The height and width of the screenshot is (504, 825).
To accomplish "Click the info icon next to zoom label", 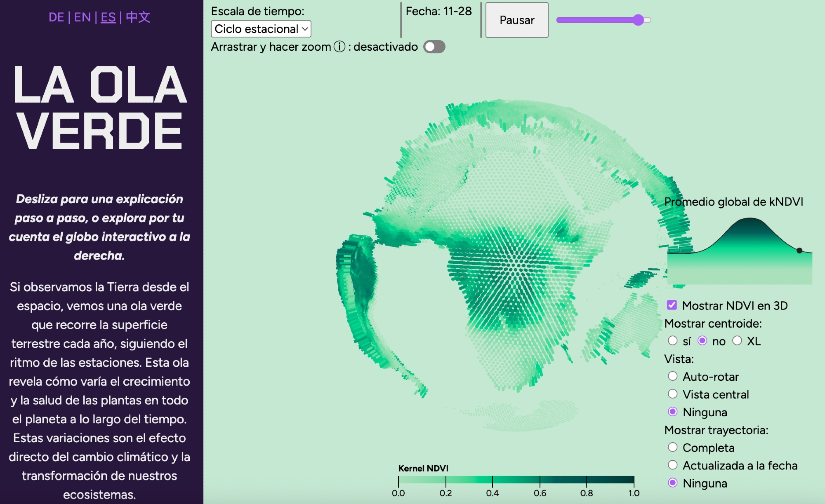I will coord(339,47).
